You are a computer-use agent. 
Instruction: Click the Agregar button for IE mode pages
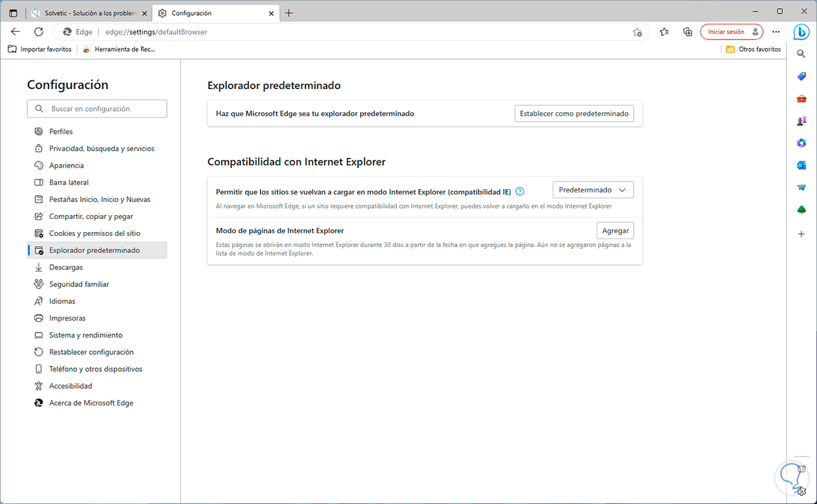615,231
